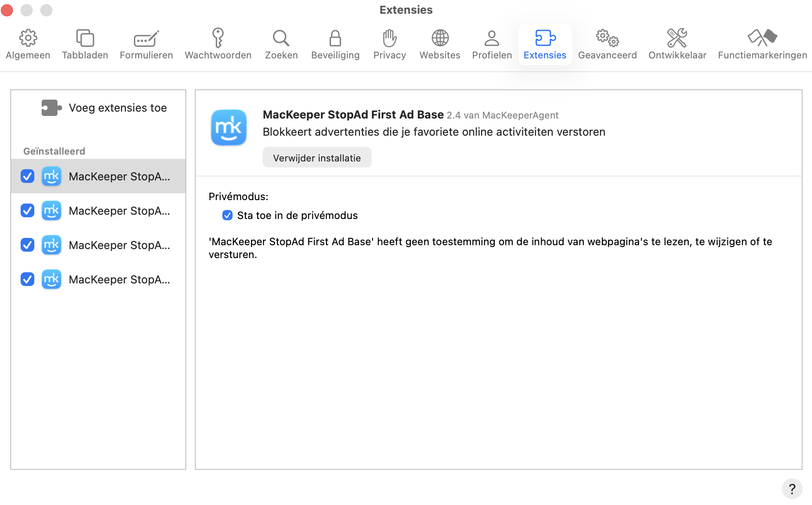Open the Ontwikkelaar tools pane
Viewport: 812px width, 505px height.
pos(677,44)
